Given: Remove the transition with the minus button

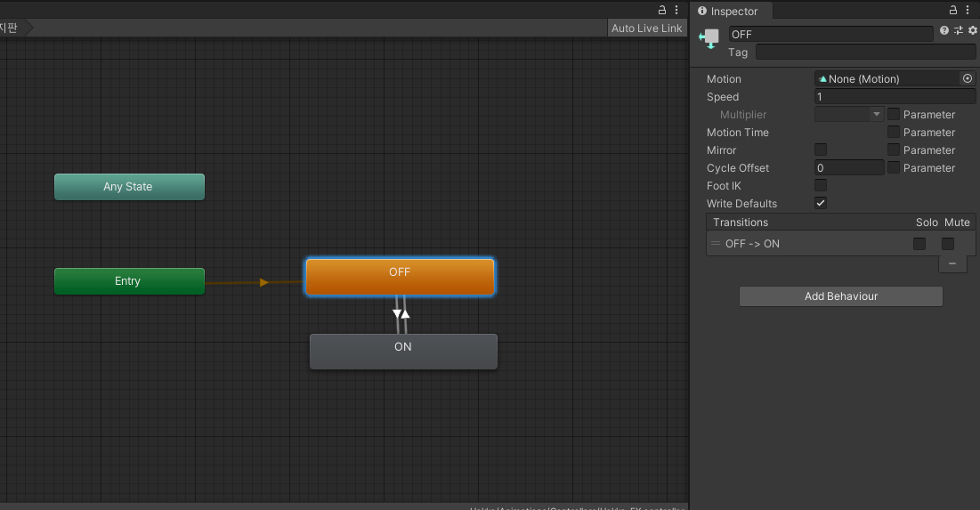Looking at the screenshot, I should [952, 263].
